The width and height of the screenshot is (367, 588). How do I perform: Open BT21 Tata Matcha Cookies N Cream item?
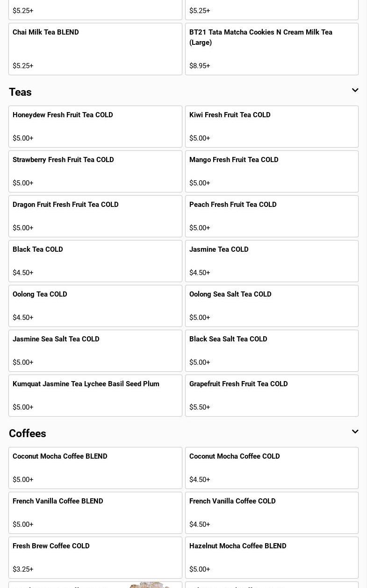[272, 49]
